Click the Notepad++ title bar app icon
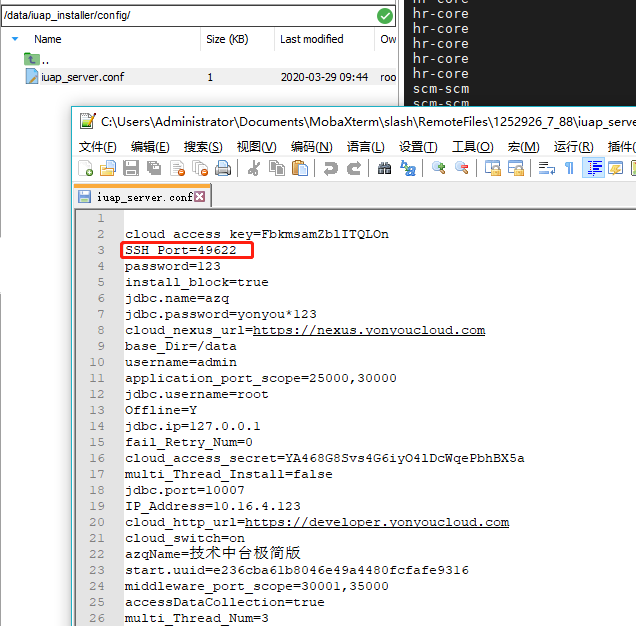This screenshot has width=636, height=626. click(x=87, y=121)
